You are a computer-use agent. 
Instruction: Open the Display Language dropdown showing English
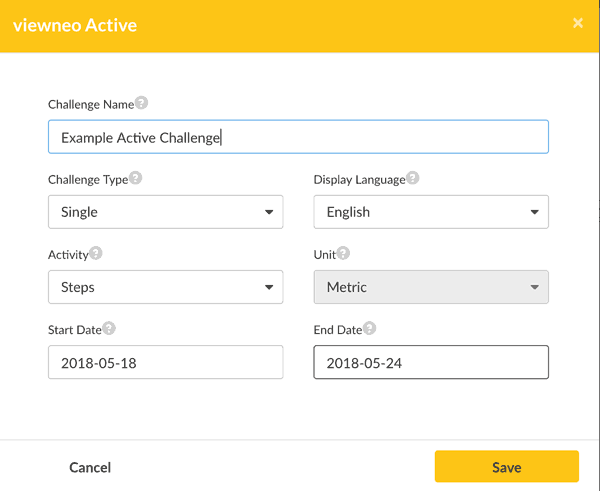[x=431, y=212]
